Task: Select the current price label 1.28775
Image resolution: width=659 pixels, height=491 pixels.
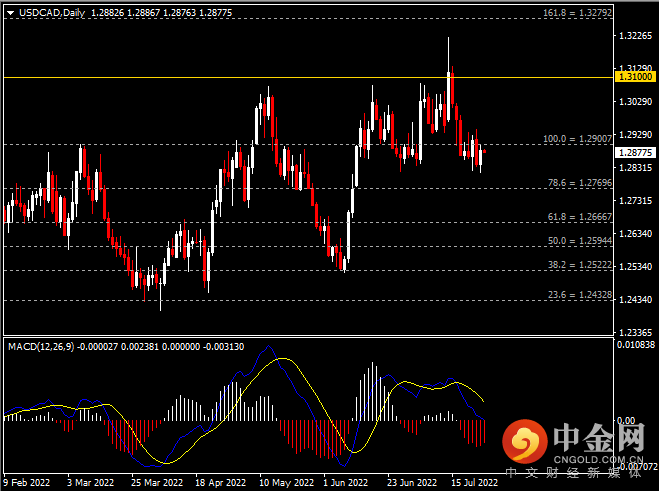Action: [635, 153]
